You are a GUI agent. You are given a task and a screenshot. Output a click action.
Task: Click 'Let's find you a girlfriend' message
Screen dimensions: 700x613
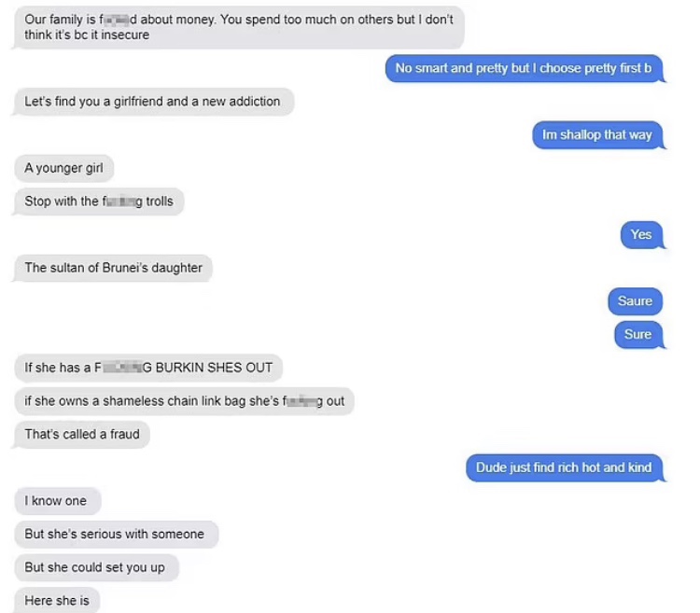[153, 102]
